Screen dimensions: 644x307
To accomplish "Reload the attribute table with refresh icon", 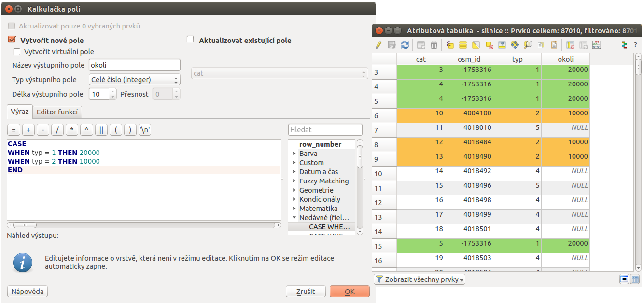I will pyautogui.click(x=405, y=45).
